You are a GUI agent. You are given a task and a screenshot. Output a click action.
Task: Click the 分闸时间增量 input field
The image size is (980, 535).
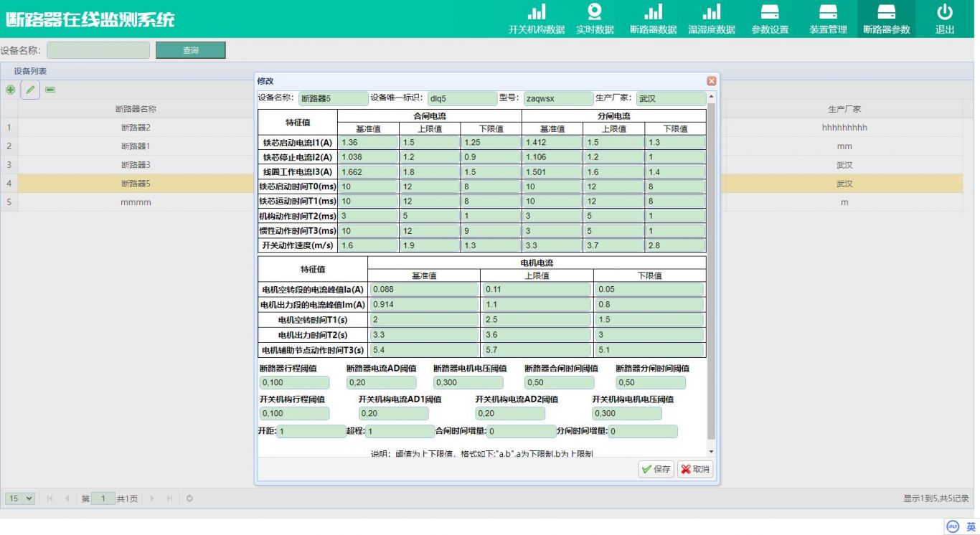pyautogui.click(x=643, y=432)
